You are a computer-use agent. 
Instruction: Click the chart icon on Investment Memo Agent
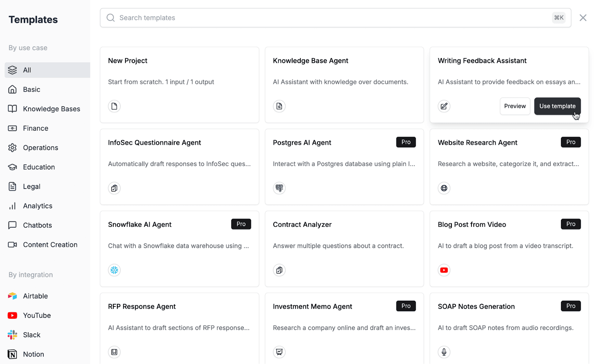[279, 352]
